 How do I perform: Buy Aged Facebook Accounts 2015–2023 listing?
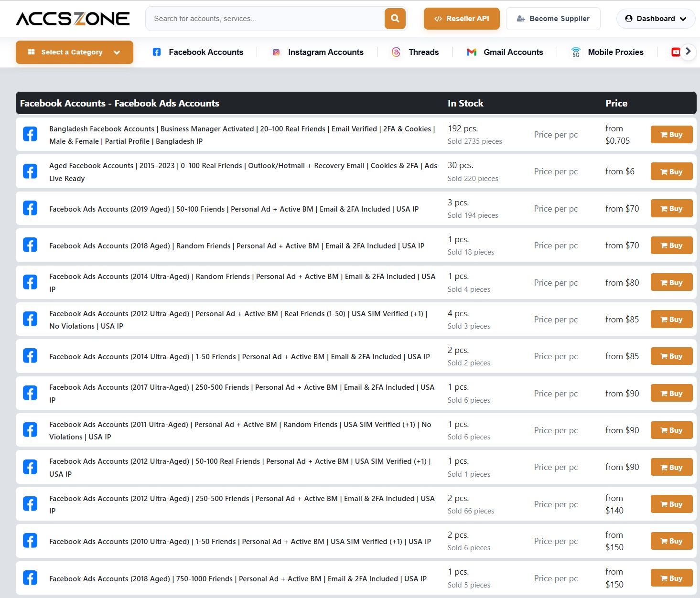tap(671, 171)
